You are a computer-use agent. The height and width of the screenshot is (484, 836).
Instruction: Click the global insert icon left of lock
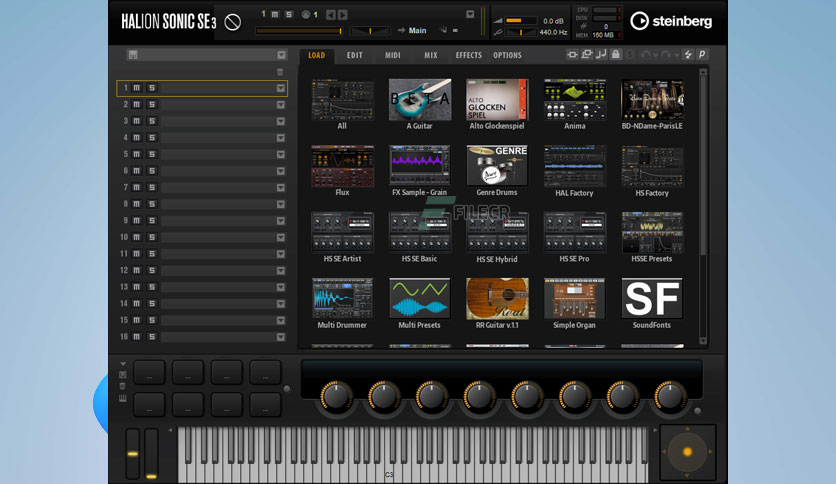pos(601,54)
